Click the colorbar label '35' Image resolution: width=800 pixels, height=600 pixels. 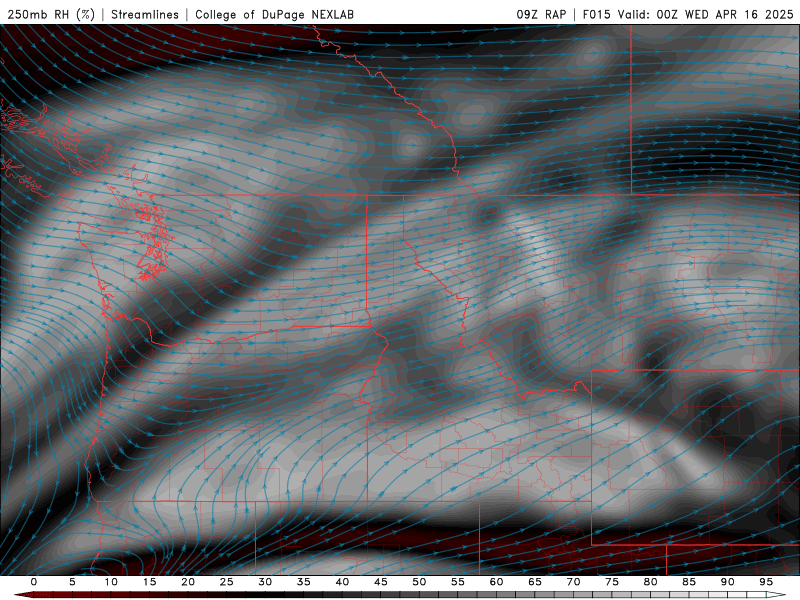coord(304,582)
